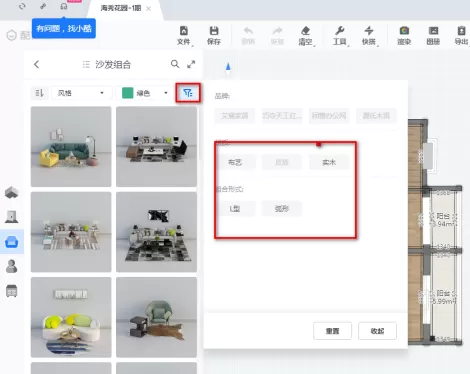The width and height of the screenshot is (470, 374).
Task: Open the 图册 album icon
Action: click(433, 36)
